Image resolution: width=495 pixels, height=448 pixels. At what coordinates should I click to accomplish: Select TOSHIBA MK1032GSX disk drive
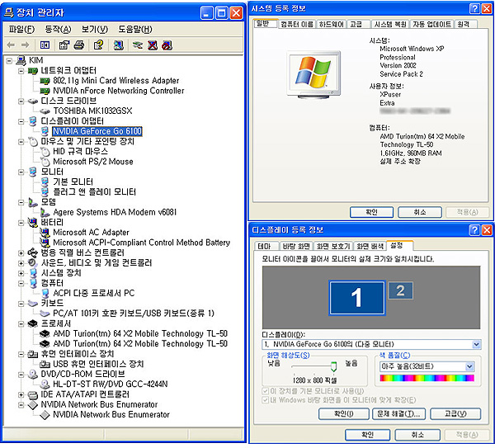[x=92, y=111]
